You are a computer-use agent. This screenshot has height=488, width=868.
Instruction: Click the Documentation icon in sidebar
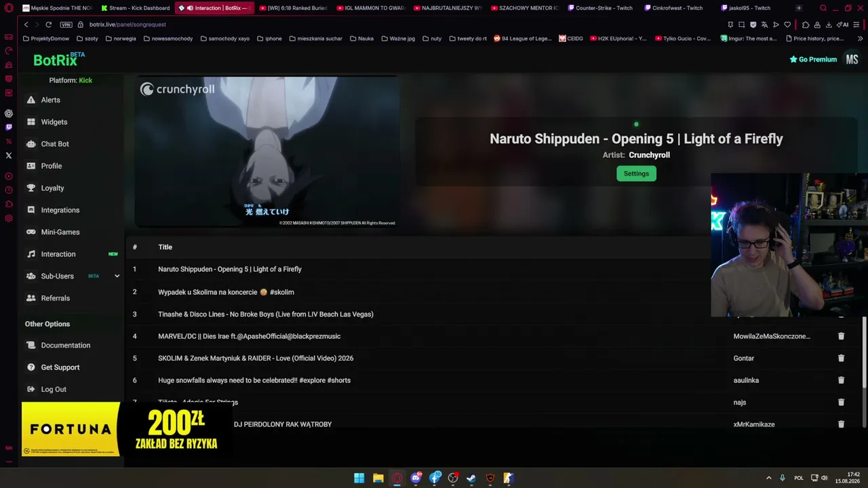(31, 345)
